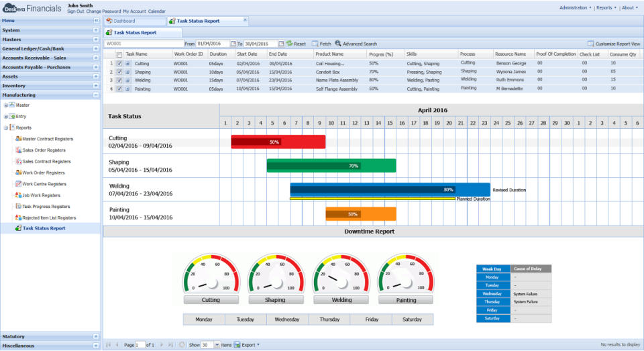Expand the Master tree node

click(5, 105)
